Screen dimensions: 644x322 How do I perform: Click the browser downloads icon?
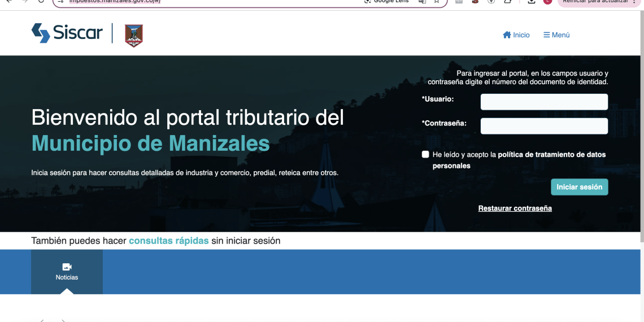coord(532,2)
